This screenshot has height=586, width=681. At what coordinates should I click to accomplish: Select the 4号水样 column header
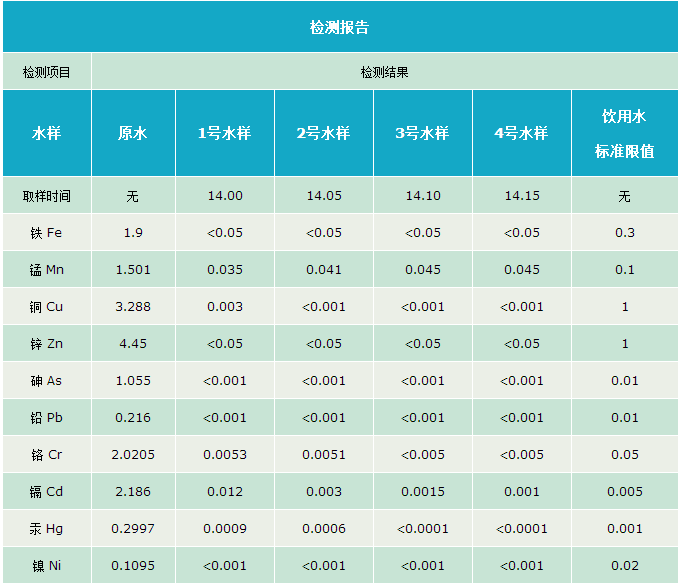[x=520, y=133]
